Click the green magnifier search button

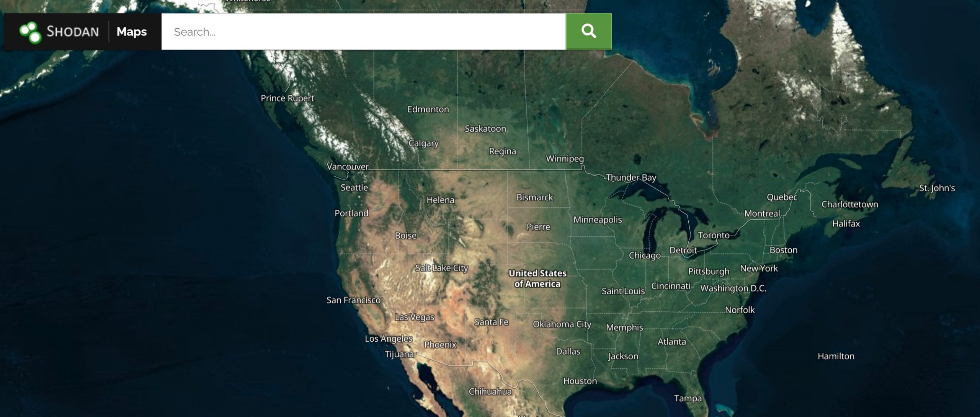pos(589,31)
